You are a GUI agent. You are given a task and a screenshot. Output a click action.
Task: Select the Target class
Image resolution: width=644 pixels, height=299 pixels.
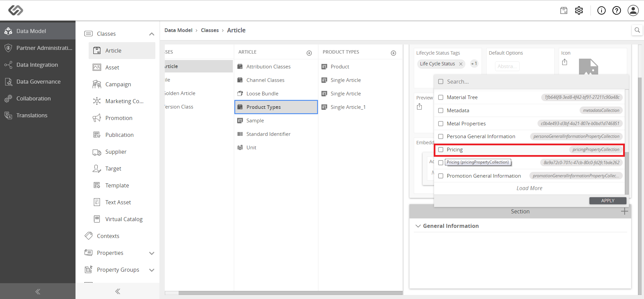(122, 169)
